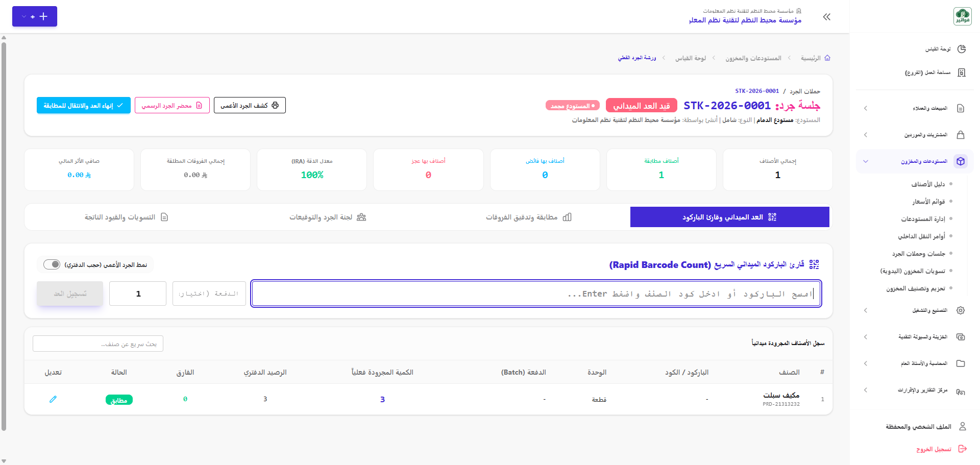The width and height of the screenshot is (980, 465).
Task: Click warehouses cube icon in sidebar
Action: pyautogui.click(x=961, y=161)
